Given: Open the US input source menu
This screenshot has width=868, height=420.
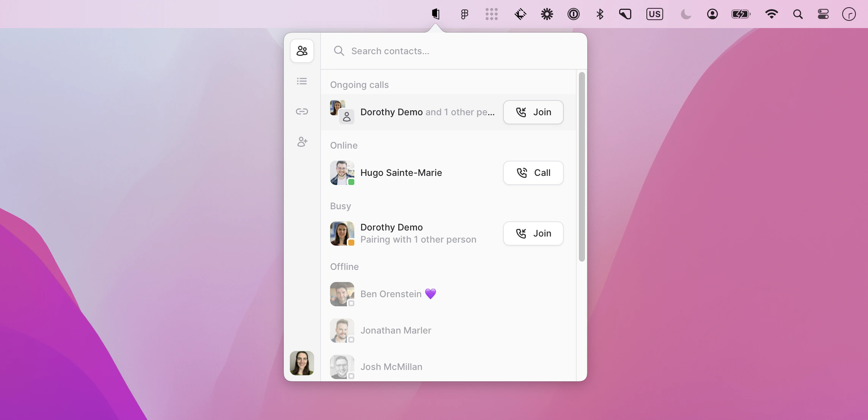Looking at the screenshot, I should [x=655, y=14].
